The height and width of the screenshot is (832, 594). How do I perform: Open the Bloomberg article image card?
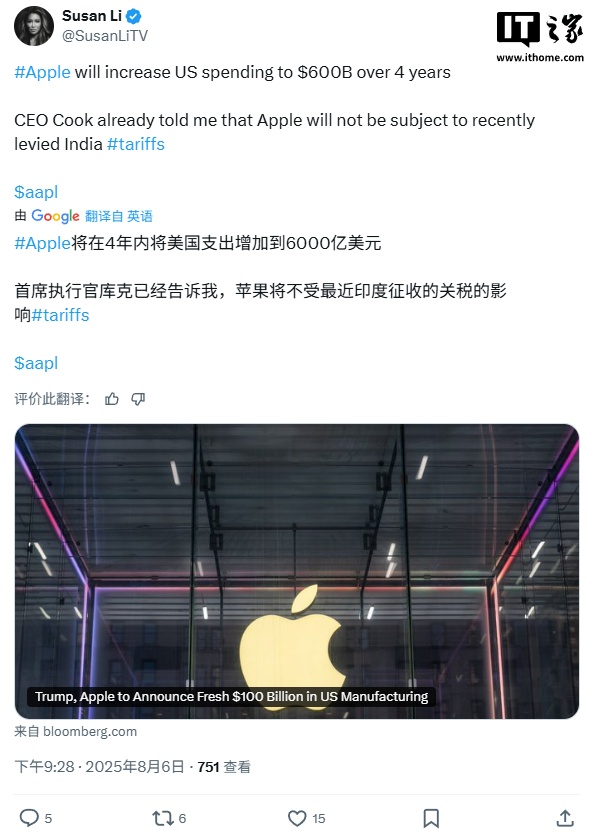click(297, 571)
